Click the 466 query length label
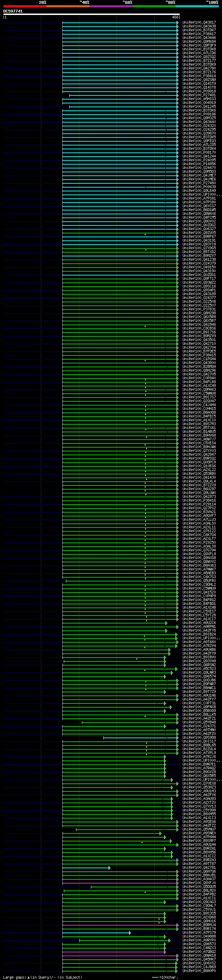The height and width of the screenshot is (980, 222). pos(175,17)
